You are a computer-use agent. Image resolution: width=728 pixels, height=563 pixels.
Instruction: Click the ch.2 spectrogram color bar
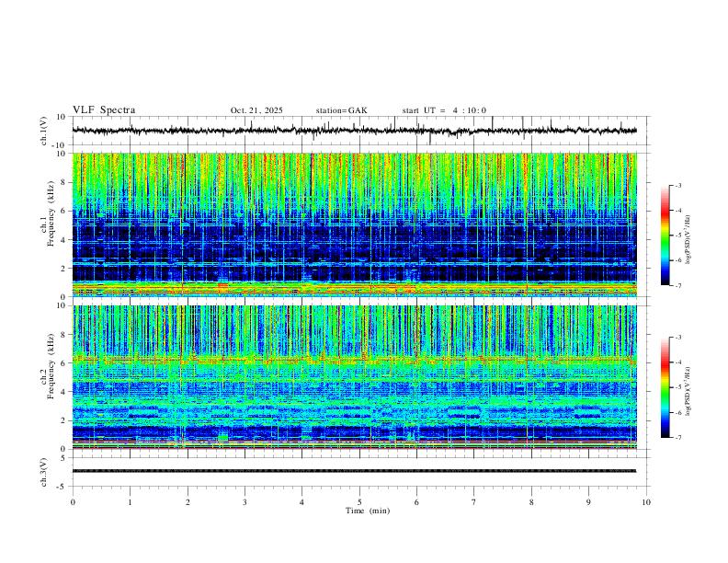click(665, 387)
